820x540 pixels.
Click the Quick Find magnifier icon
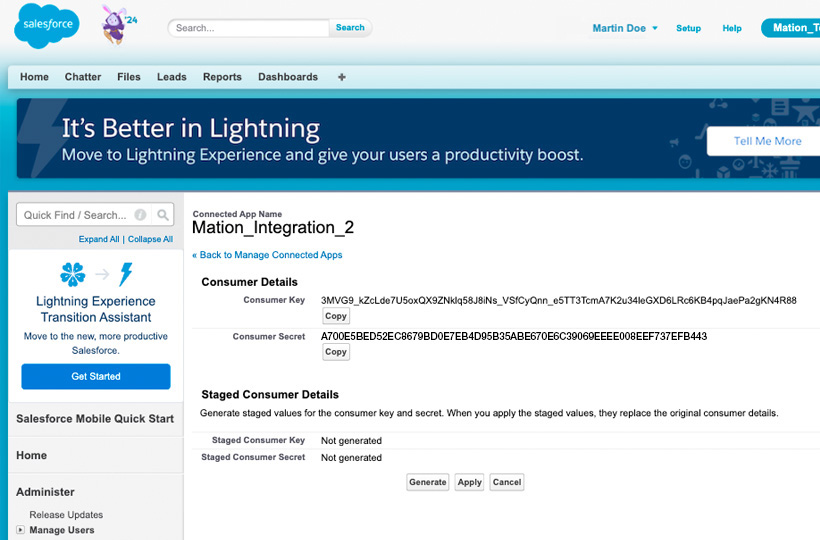[x=163, y=215]
